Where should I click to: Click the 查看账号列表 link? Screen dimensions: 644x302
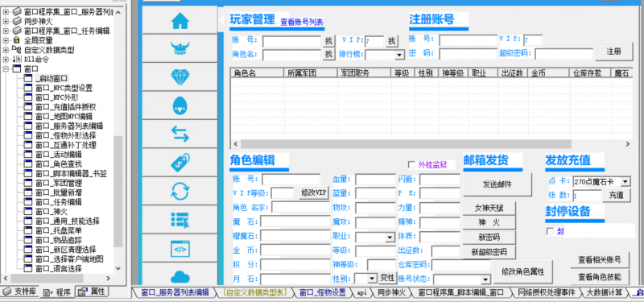[302, 23]
